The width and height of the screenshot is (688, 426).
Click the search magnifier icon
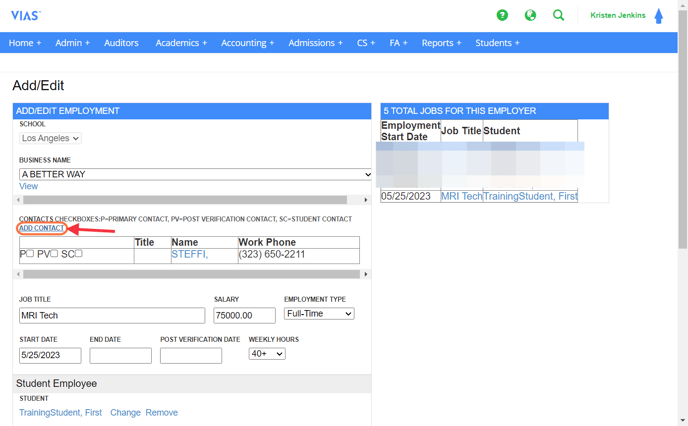click(x=559, y=15)
